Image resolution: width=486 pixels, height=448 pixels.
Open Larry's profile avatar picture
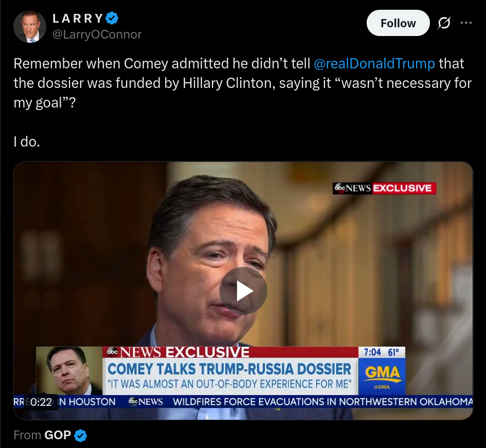pos(30,27)
